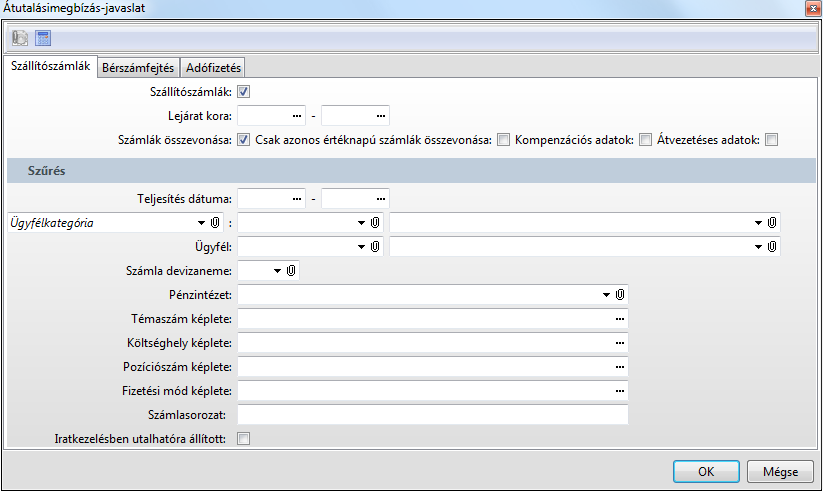Viewport: 823px width, 492px height.
Task: Check Iratkezelésben utalhatóra állított checkbox
Action: point(244,438)
